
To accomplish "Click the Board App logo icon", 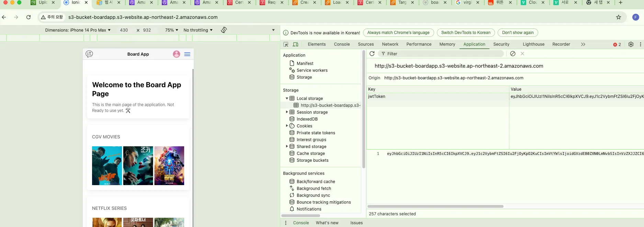I will coord(89,54).
